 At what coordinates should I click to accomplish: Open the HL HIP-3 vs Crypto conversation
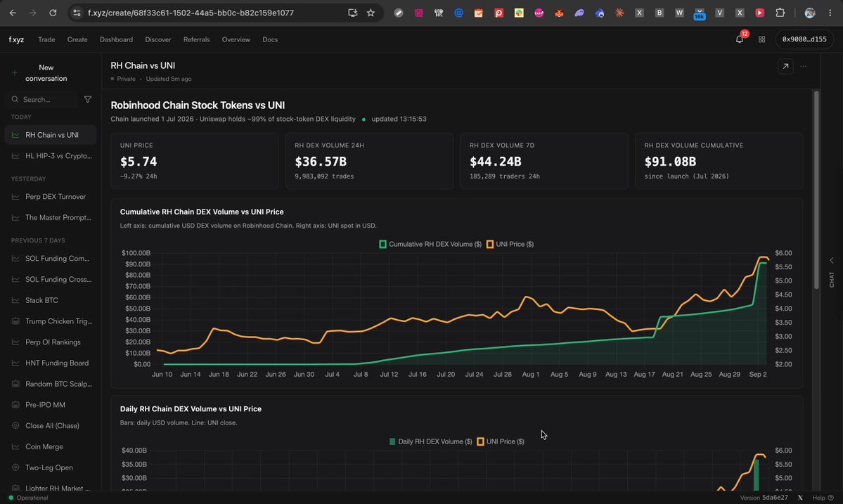51,156
